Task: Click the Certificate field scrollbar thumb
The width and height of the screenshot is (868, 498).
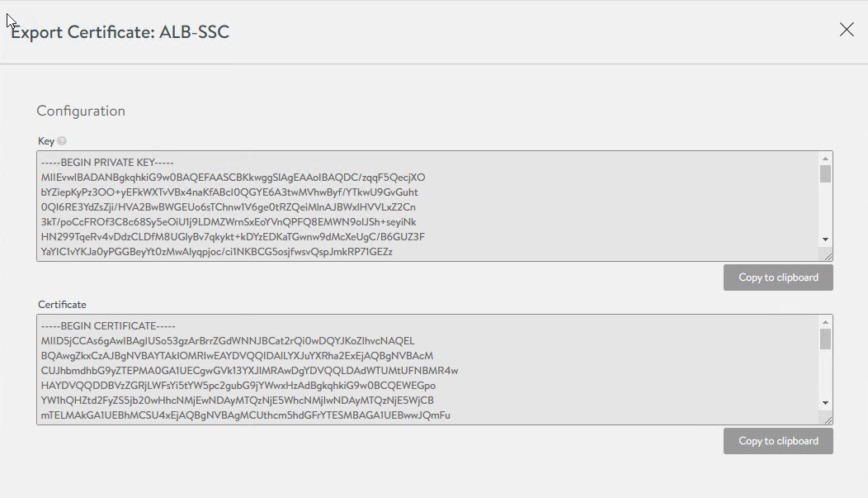Action: pos(825,339)
